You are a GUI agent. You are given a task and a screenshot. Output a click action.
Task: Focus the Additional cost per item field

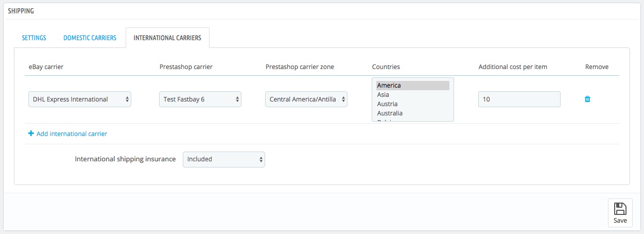click(x=519, y=99)
